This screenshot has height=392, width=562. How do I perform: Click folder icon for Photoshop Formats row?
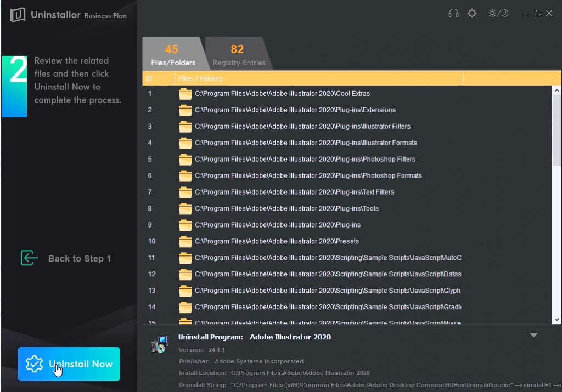186,176
